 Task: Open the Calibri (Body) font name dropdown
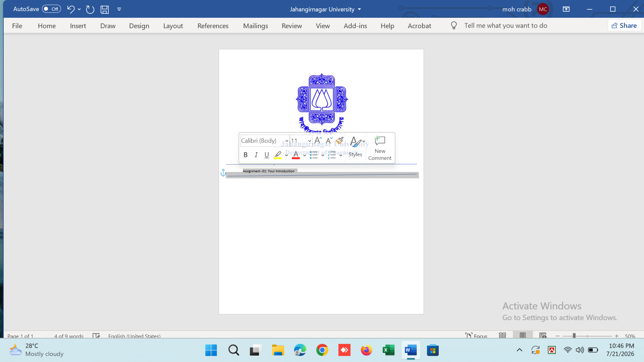click(287, 141)
